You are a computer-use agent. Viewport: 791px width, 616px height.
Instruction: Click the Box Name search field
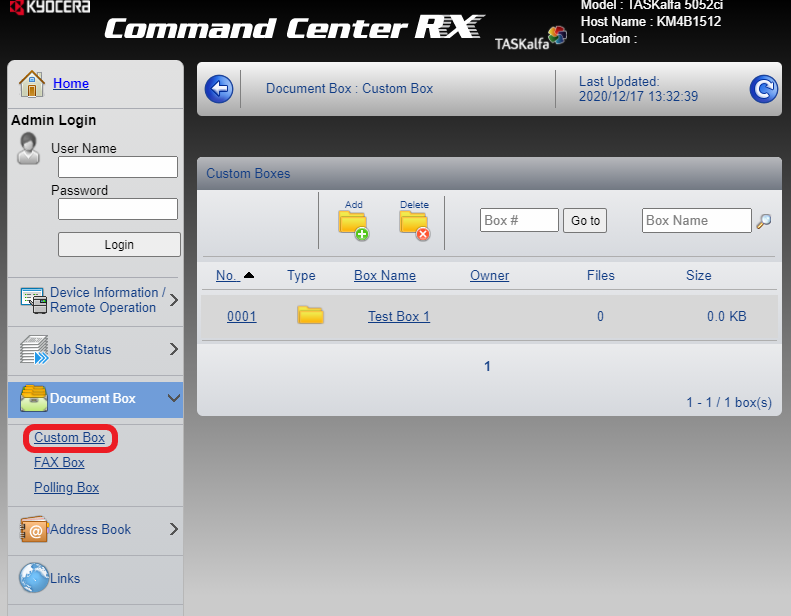697,220
